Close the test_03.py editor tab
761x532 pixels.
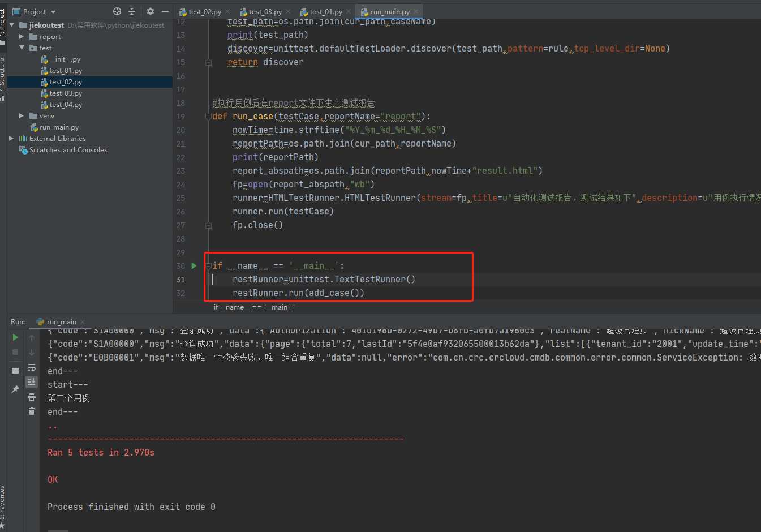coord(288,11)
